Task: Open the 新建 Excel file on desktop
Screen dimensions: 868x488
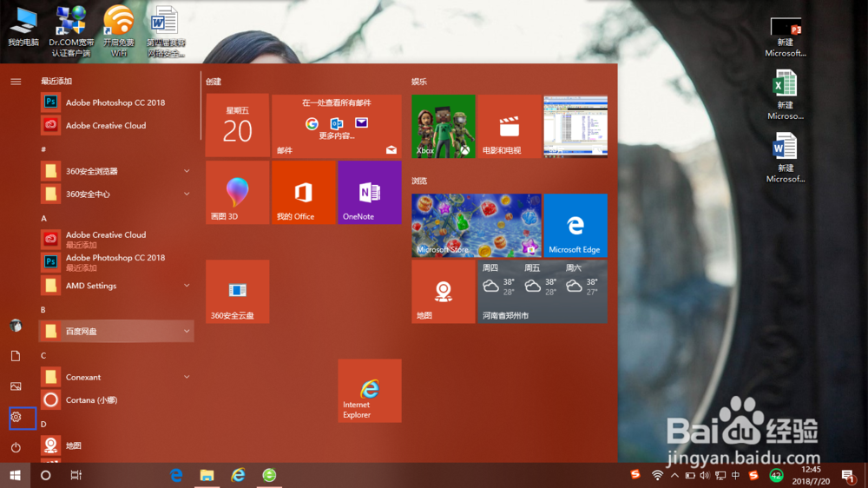Action: (785, 95)
